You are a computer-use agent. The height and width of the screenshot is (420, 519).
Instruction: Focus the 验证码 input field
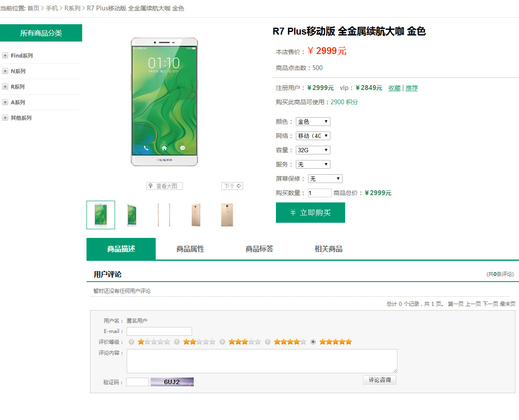(x=138, y=382)
